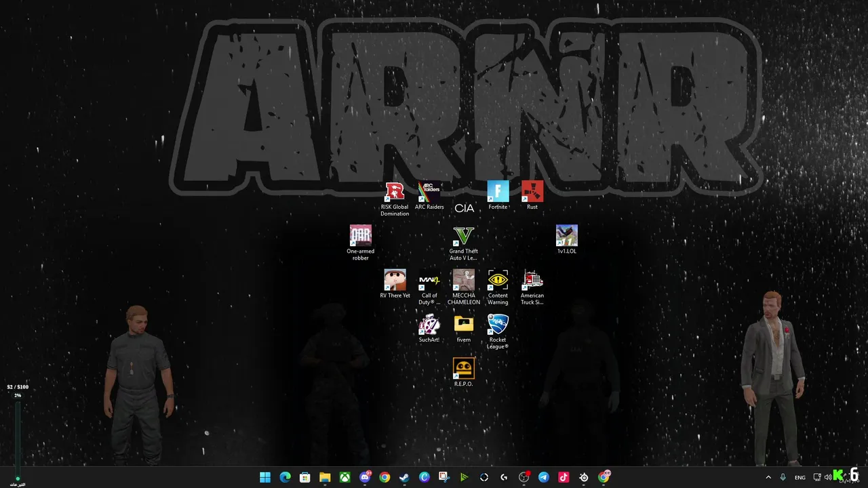Open the network icon in system tray
Image resolution: width=868 pixels, height=488 pixels.
coord(817,477)
